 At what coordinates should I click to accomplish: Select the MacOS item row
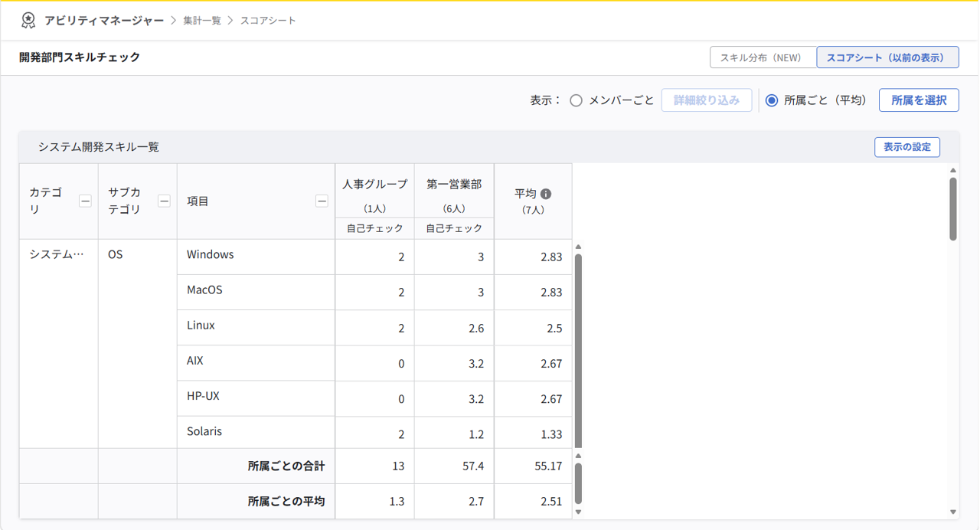[x=256, y=292]
